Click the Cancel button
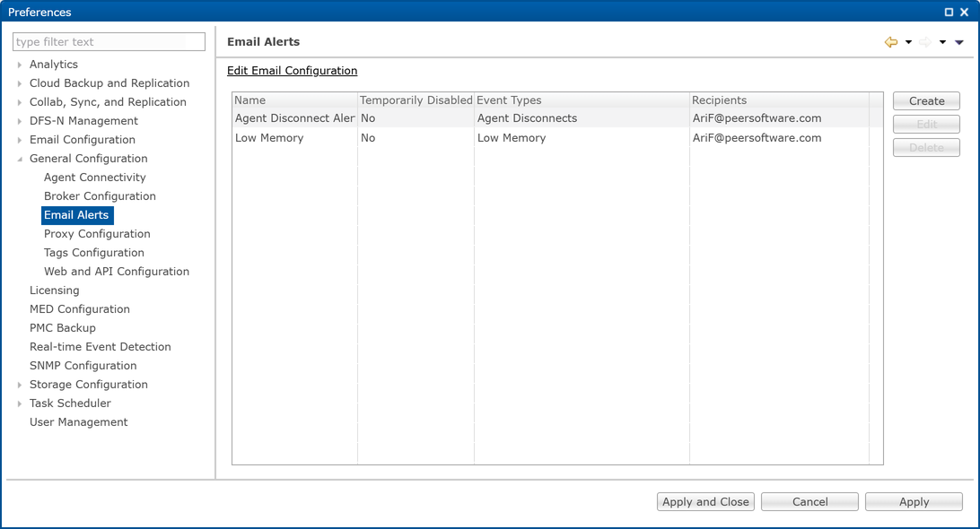 (810, 501)
